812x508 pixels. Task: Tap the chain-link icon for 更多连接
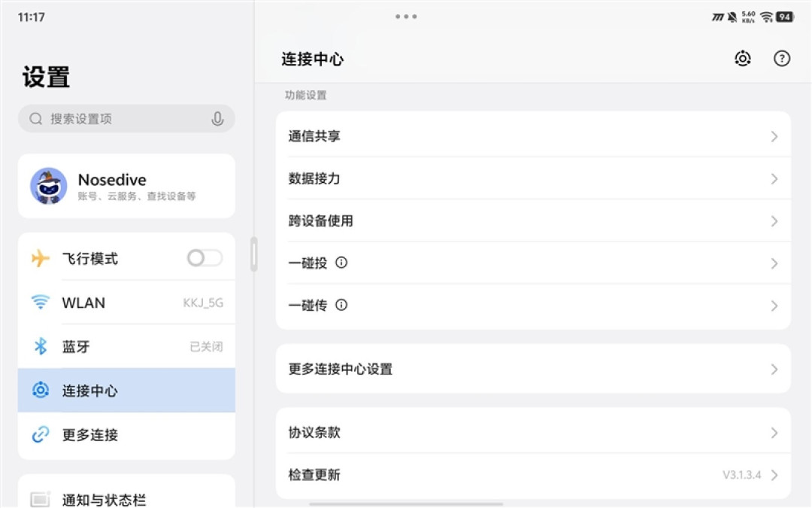click(41, 434)
